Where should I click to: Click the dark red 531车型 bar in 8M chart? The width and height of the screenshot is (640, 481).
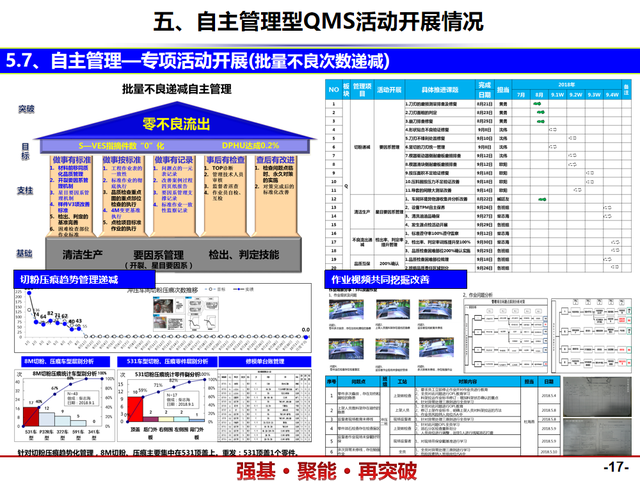31,417
